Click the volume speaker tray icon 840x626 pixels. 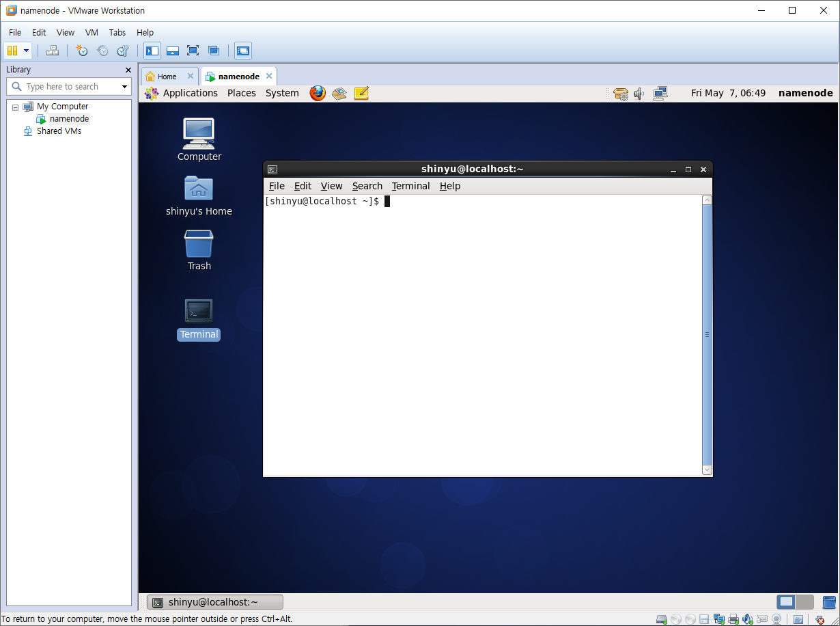[x=639, y=94]
